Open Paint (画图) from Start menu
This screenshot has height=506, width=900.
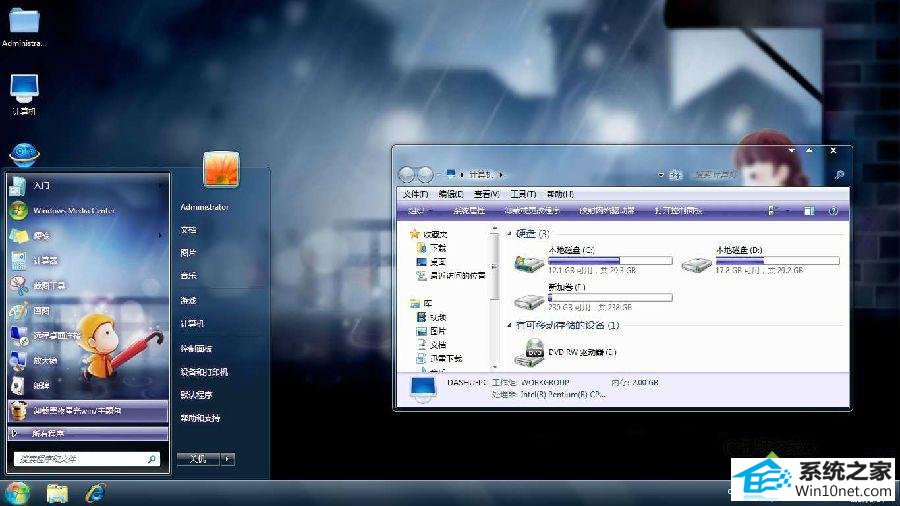(x=87, y=310)
